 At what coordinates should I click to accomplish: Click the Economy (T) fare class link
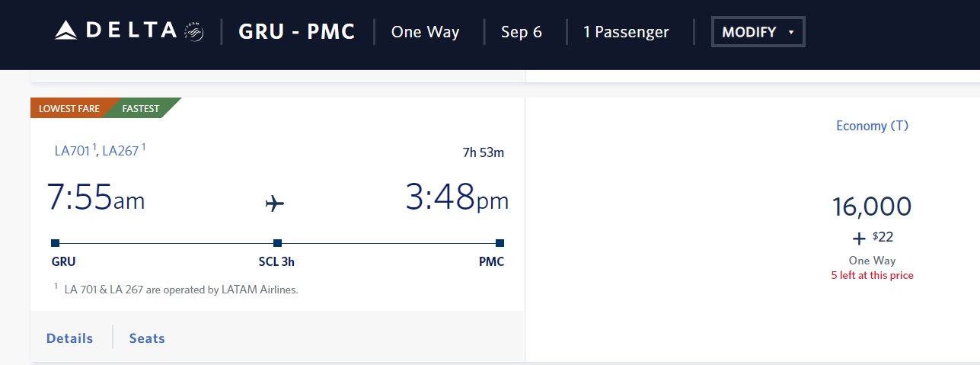(x=872, y=126)
